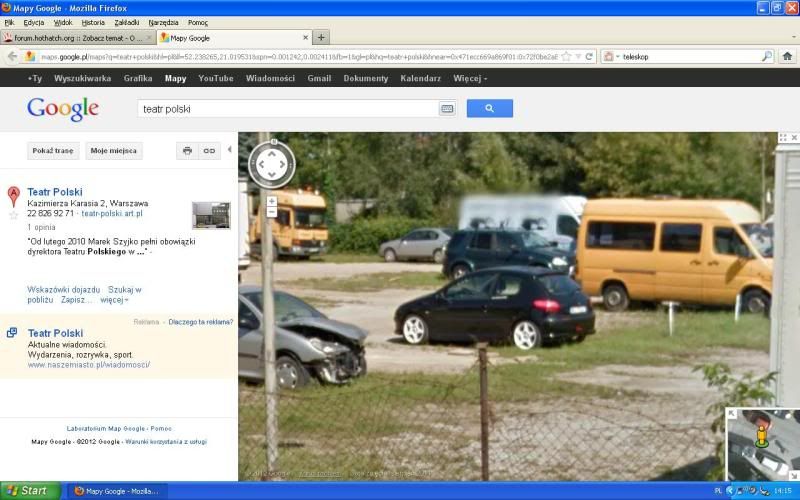Click the Street View zoom in plus button

coord(272,201)
